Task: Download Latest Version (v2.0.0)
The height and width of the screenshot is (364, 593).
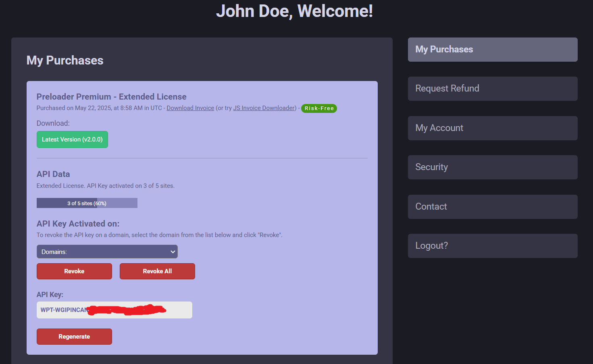Action: tap(72, 139)
